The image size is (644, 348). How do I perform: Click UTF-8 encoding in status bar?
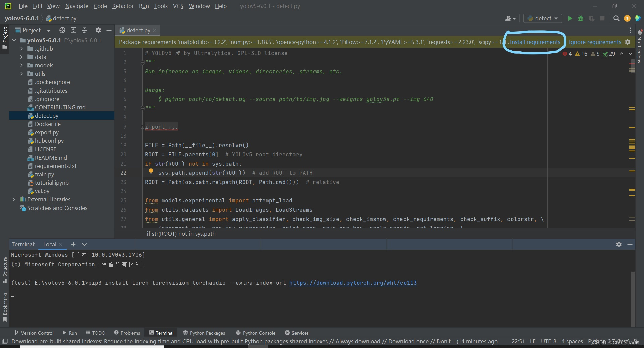point(548,341)
